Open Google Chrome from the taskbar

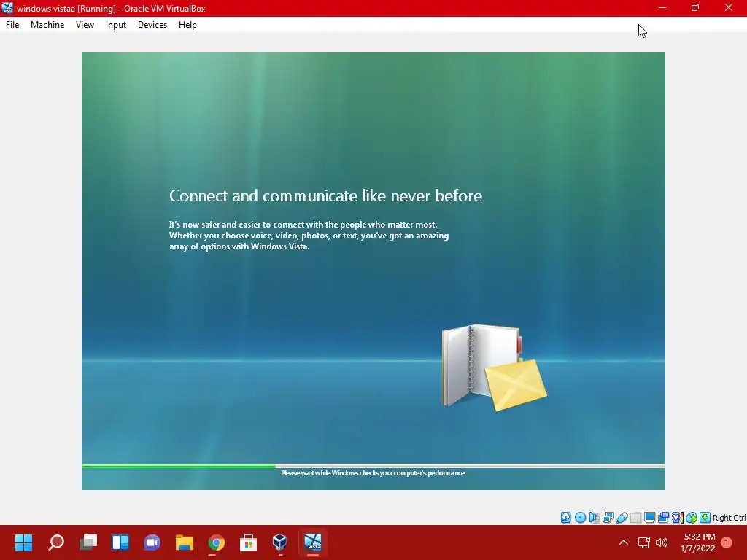[x=216, y=542]
